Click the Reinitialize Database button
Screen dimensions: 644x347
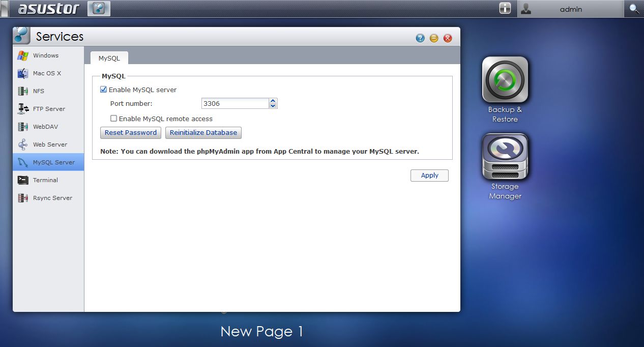point(203,133)
